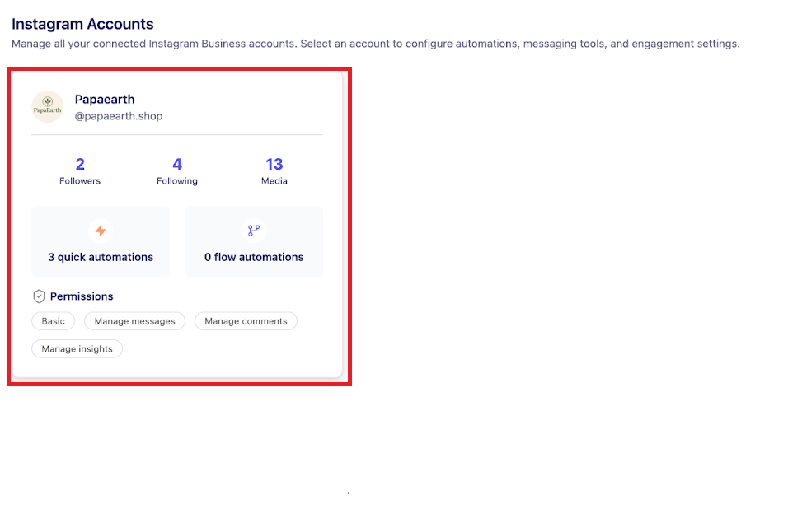
Task: Select the Manage insights permission tag
Action: (77, 348)
